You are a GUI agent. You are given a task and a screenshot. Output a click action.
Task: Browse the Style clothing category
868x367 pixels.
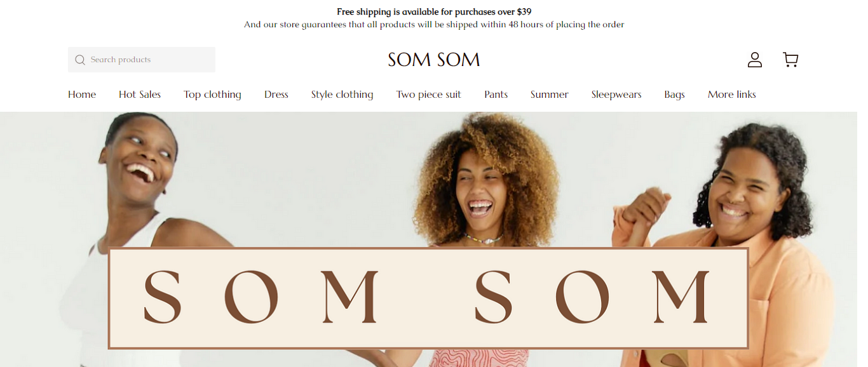pyautogui.click(x=342, y=95)
